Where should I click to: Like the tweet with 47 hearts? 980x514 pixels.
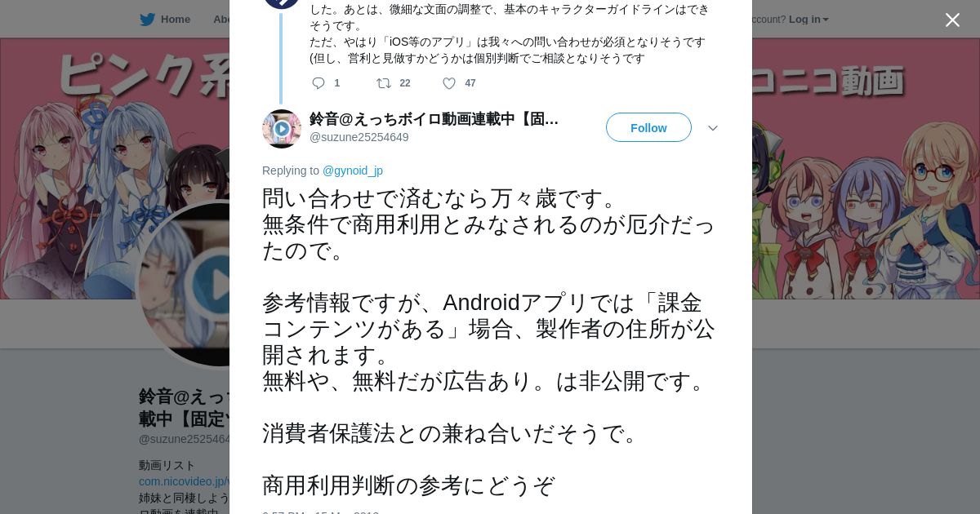(x=449, y=83)
